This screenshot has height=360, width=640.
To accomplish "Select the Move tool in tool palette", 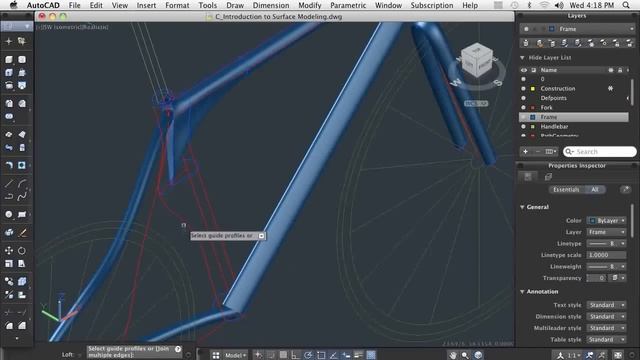I will coord(9,250).
